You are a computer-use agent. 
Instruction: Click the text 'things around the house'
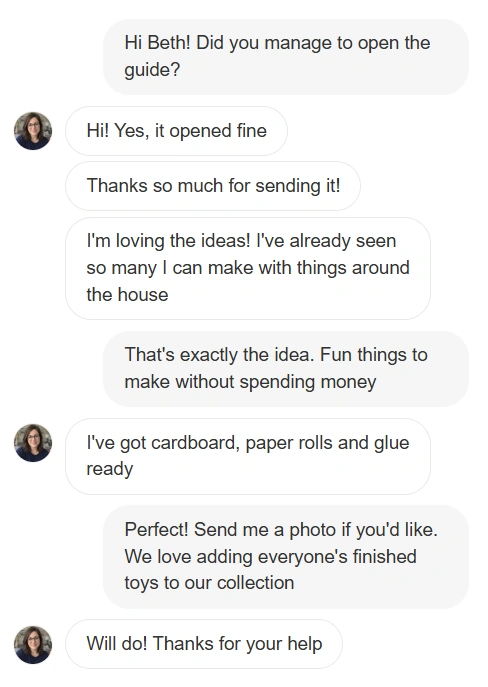248,281
